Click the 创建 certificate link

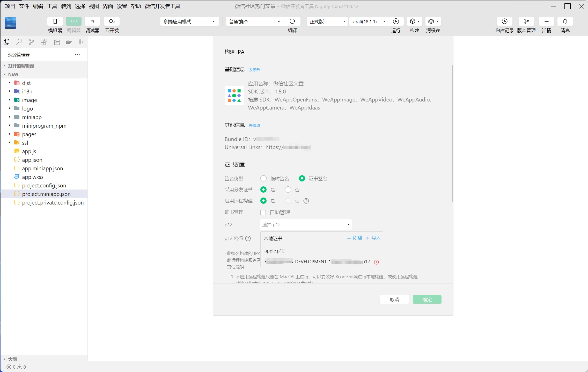(x=354, y=238)
